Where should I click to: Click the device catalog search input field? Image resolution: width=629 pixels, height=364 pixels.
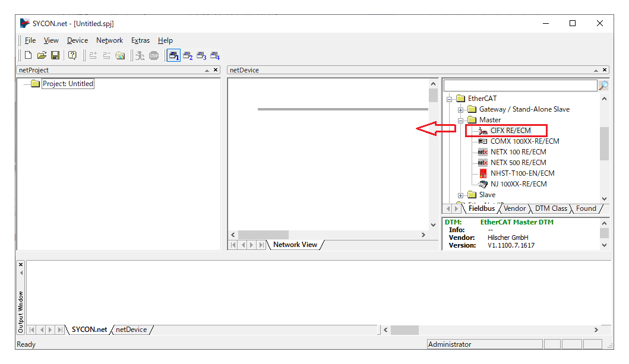520,86
